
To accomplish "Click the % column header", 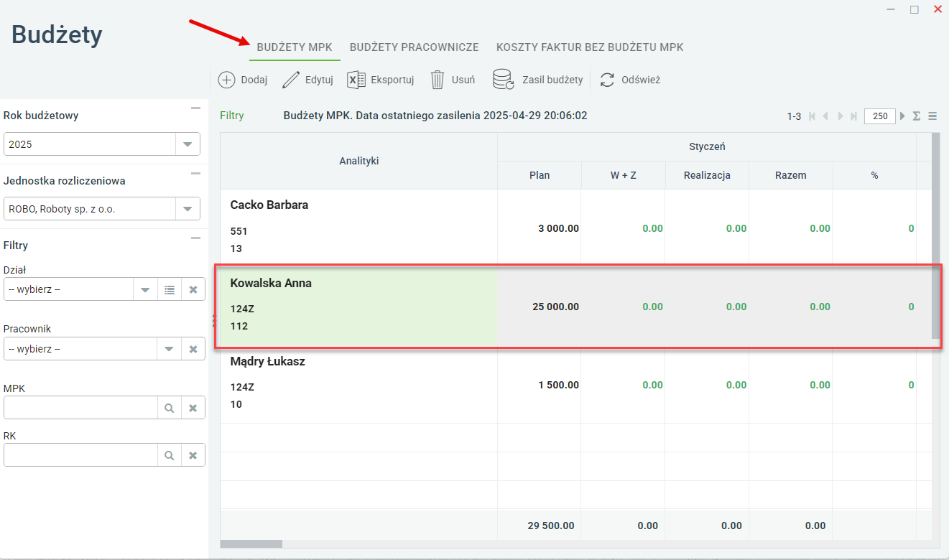I will tap(874, 175).
